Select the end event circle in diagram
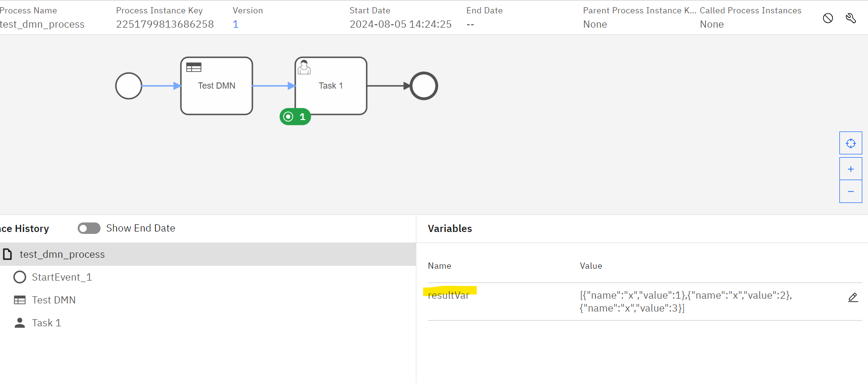The image size is (868, 383). (424, 86)
